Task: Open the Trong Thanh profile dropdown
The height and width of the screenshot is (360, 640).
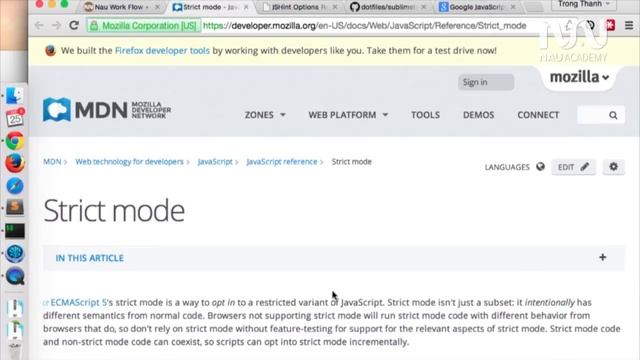Action: 584,4
